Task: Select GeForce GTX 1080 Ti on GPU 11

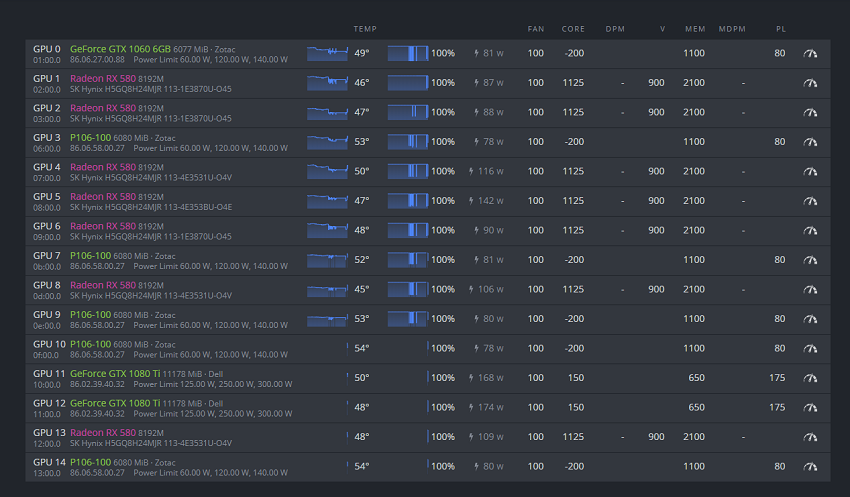Action: tap(115, 374)
